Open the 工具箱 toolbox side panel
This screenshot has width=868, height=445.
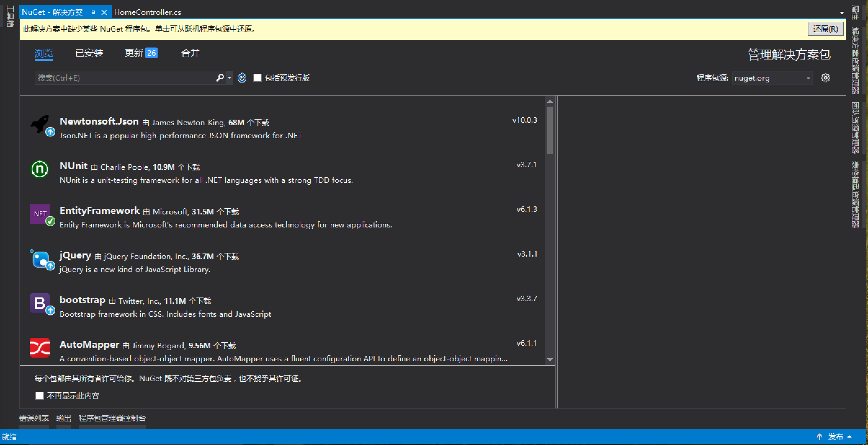[11, 16]
